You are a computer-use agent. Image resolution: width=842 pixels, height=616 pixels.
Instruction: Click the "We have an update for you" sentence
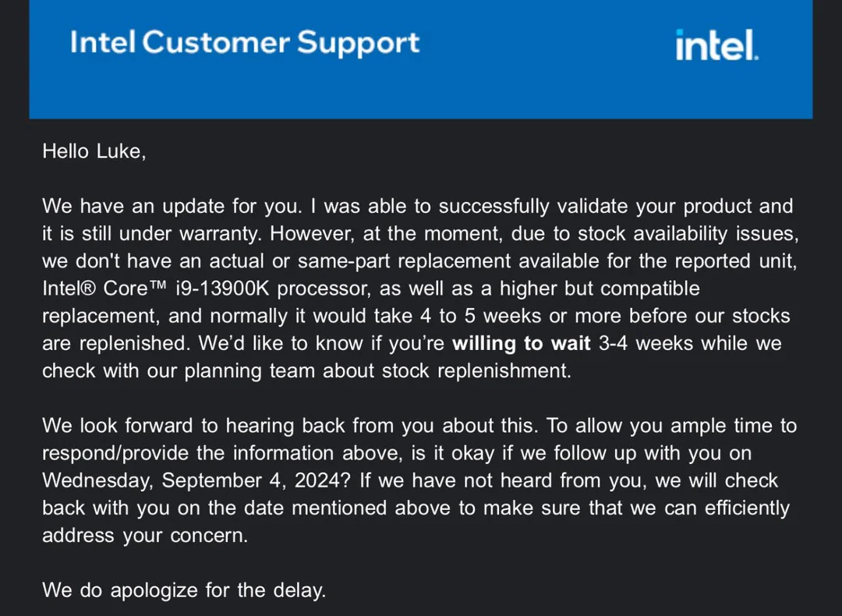pos(172,207)
